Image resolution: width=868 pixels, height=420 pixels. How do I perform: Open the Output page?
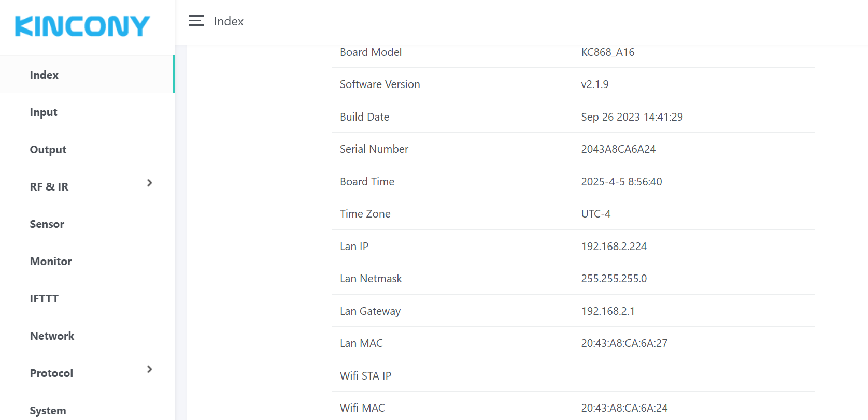point(48,150)
